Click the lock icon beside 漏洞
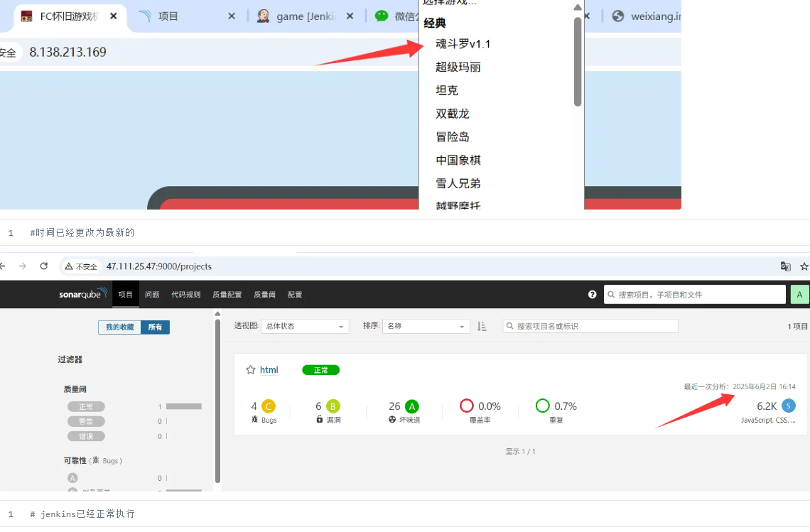The height and width of the screenshot is (532, 810). click(320, 419)
